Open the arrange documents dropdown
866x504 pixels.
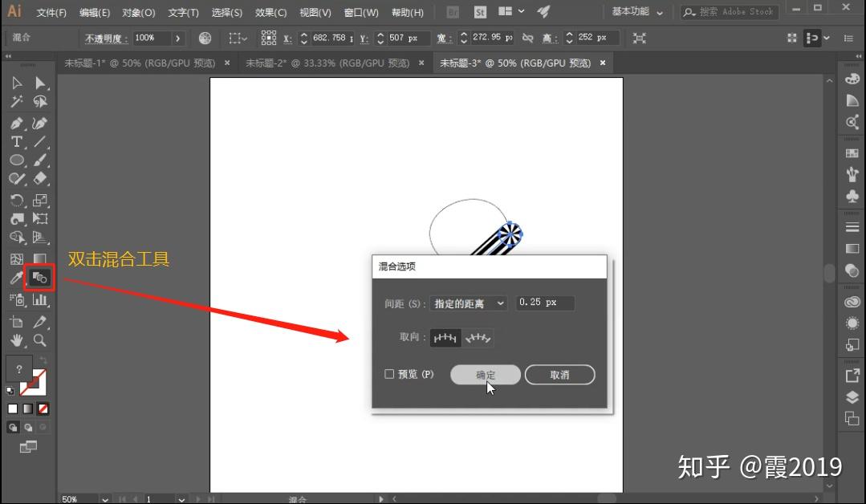511,11
